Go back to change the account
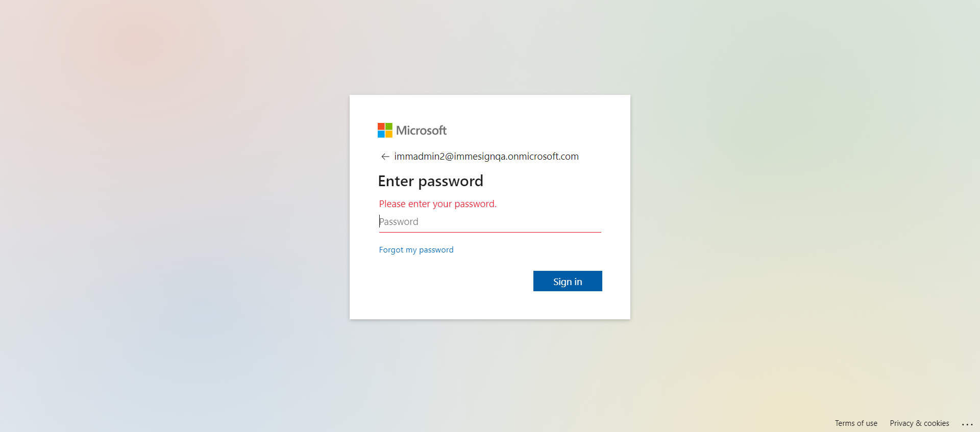This screenshot has height=432, width=980. (385, 157)
